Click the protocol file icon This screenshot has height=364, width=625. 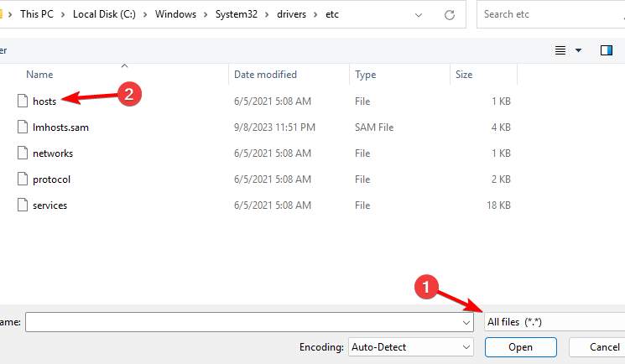click(x=23, y=179)
